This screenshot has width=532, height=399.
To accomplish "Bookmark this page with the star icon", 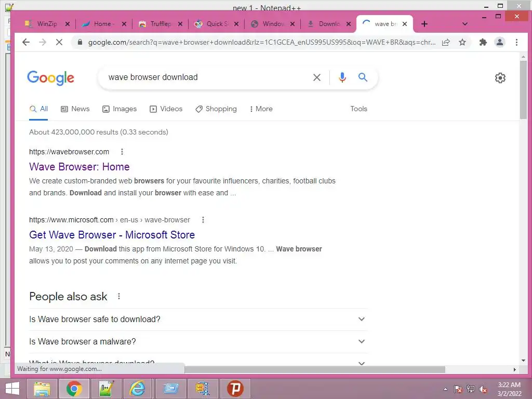I will [x=462, y=42].
